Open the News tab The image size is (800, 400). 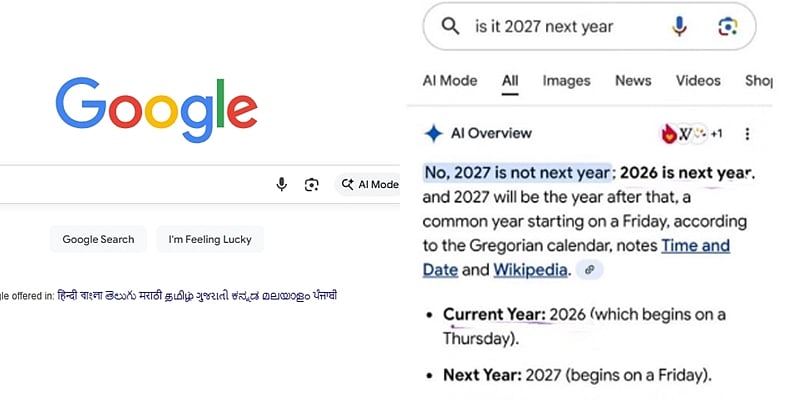tap(633, 81)
